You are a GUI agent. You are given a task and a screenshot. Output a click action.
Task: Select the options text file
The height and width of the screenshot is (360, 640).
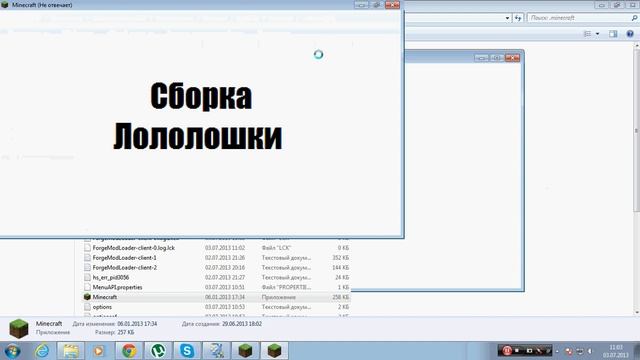pyautogui.click(x=102, y=307)
